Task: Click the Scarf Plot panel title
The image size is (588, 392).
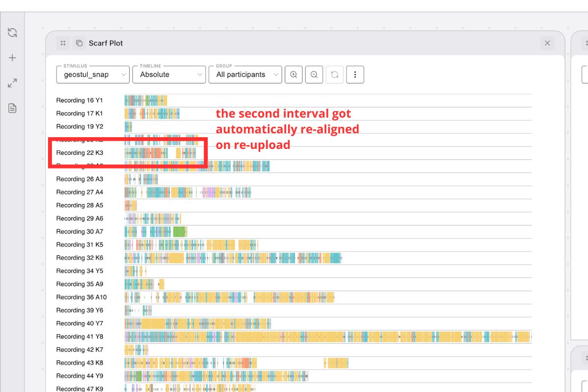Action: point(105,43)
